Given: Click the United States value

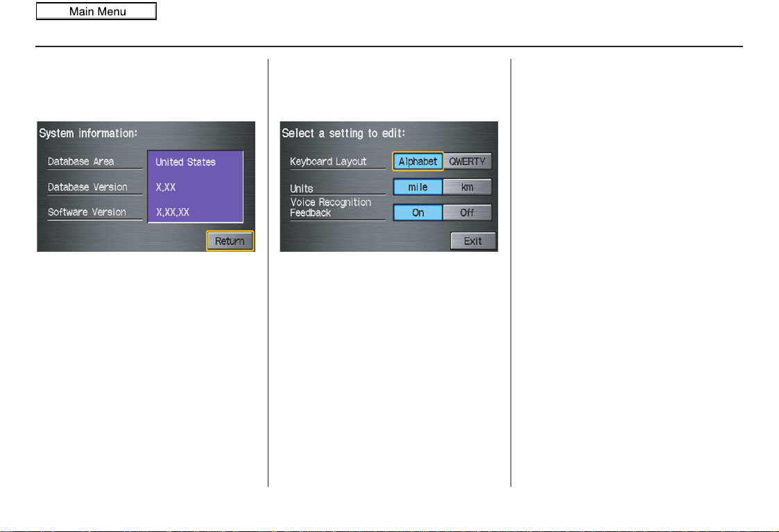Looking at the screenshot, I should point(185,162).
